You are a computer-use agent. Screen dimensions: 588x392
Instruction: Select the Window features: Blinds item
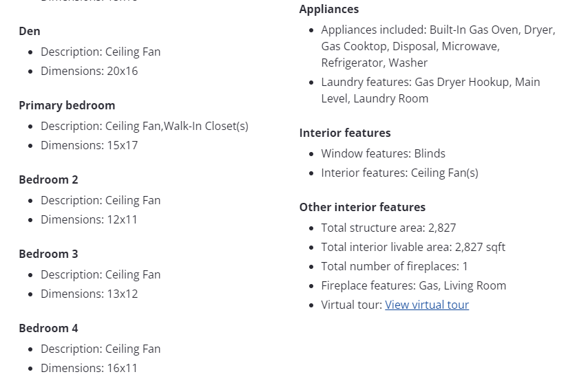coord(383,153)
